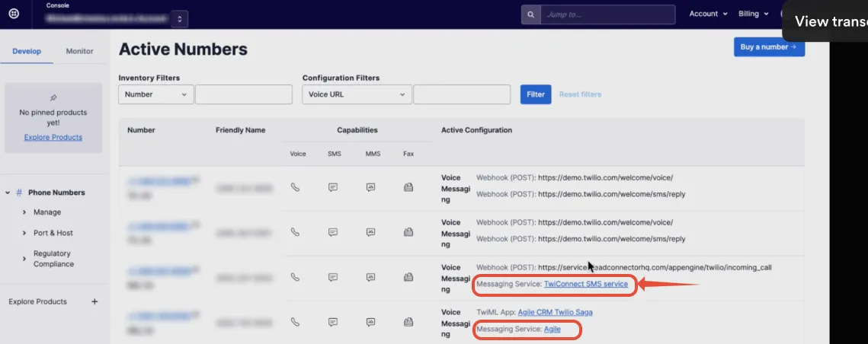Click the MMS capability icon in third row
This screenshot has height=344, width=868.
point(370,277)
